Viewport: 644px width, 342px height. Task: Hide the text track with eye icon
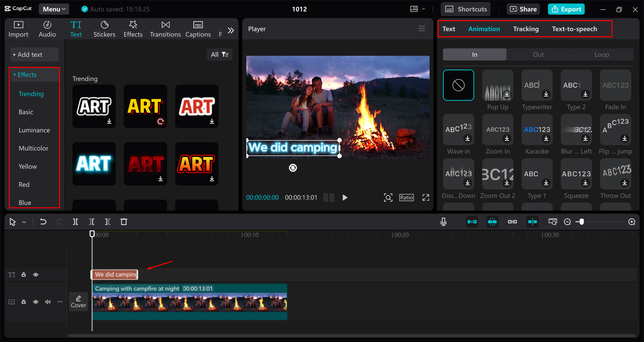click(36, 275)
